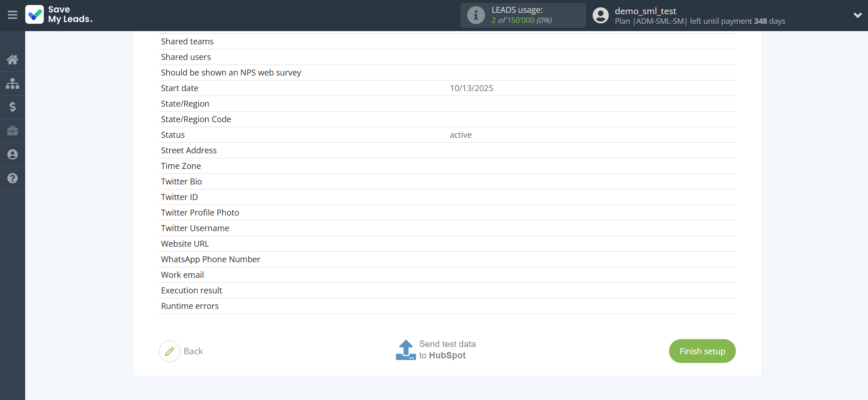Open help via question mark icon
This screenshot has width=868, height=400.
click(x=12, y=178)
